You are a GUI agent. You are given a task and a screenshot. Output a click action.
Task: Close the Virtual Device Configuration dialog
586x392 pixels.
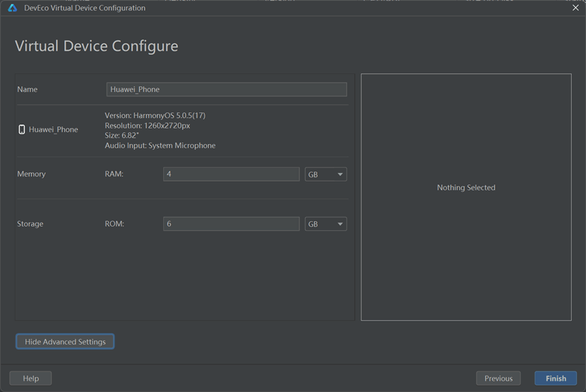pyautogui.click(x=575, y=8)
